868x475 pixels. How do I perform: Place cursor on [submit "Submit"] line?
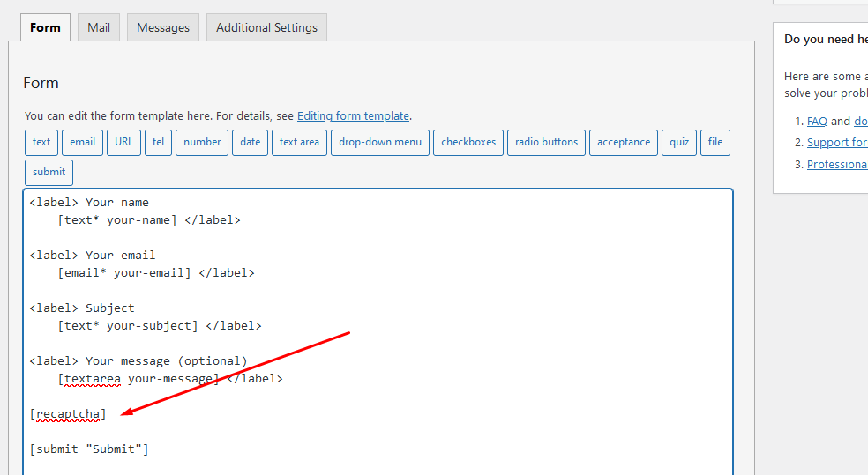[x=89, y=449]
